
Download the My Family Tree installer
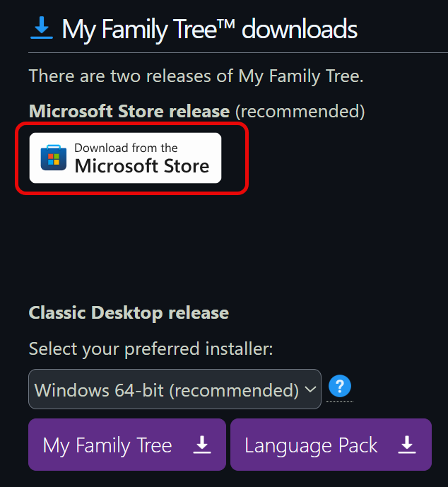127,445
